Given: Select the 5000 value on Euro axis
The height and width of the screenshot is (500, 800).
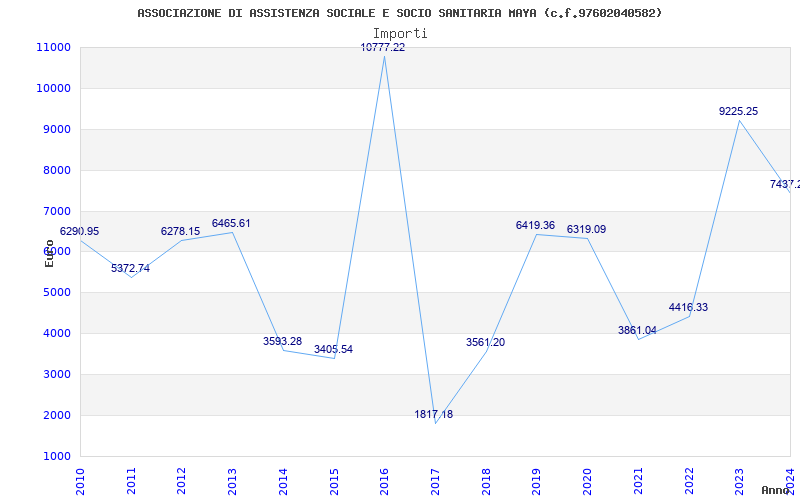Looking at the screenshot, I should click(56, 293).
